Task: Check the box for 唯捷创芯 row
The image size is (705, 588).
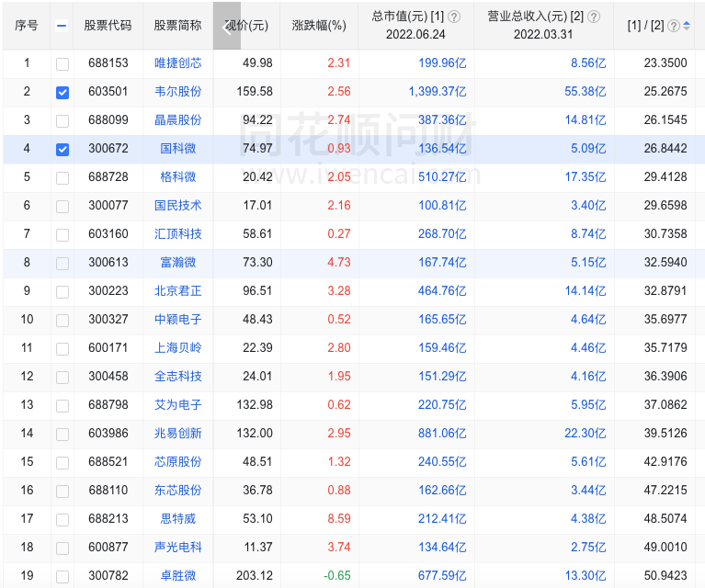Action: (x=63, y=63)
